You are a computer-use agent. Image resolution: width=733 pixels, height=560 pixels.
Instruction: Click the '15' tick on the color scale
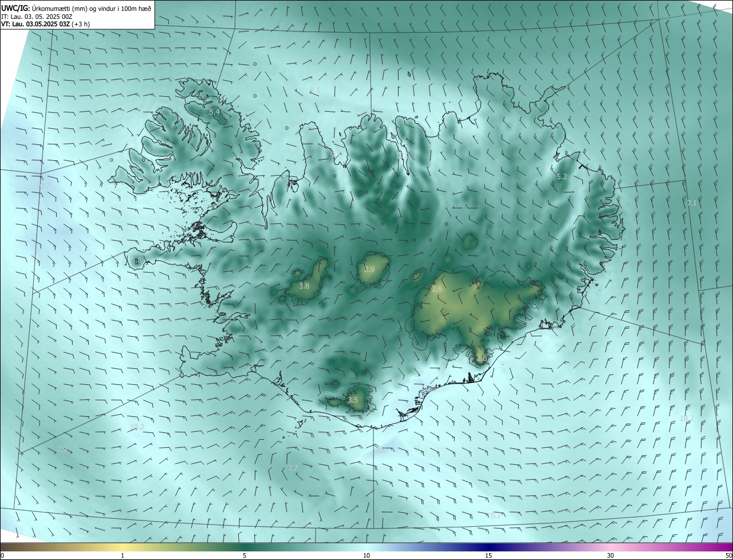tap(488, 555)
